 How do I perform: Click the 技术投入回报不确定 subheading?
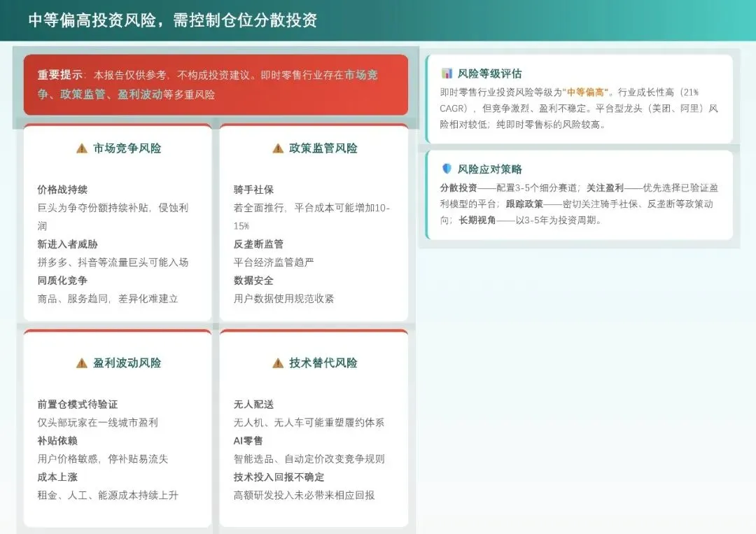[279, 477]
